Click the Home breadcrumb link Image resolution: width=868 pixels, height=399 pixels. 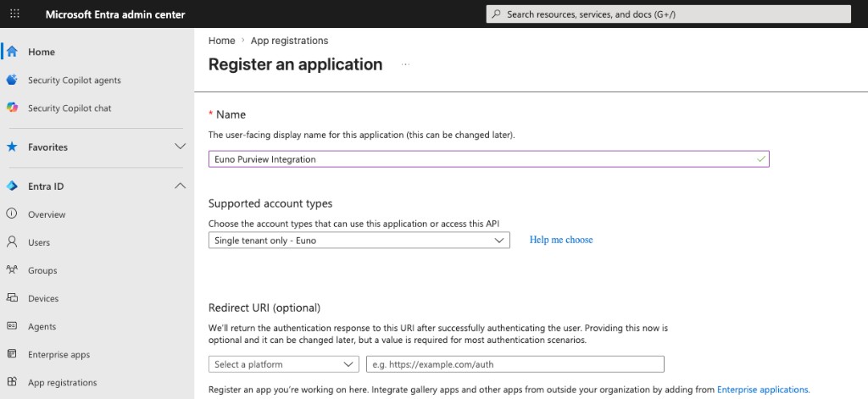tap(221, 41)
